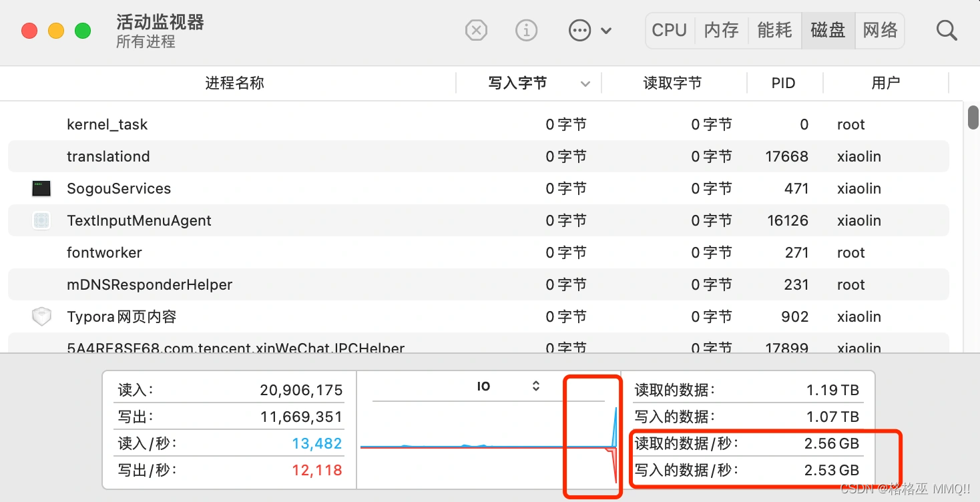Open the IO graph type selector
The height and width of the screenshot is (502, 980).
coord(508,386)
